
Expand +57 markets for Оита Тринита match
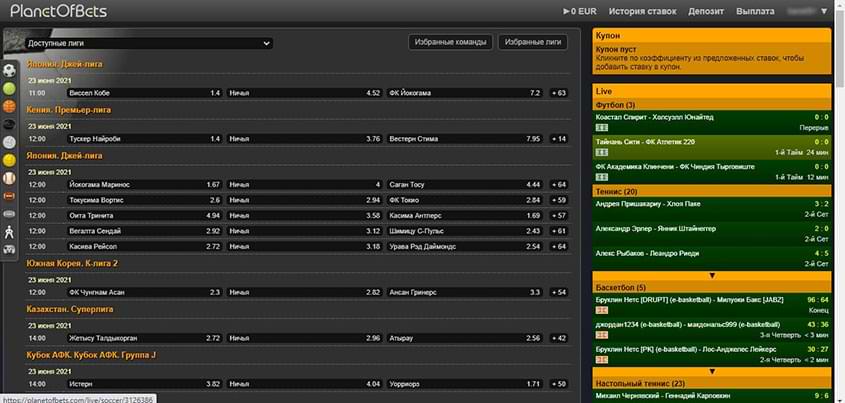tap(559, 216)
